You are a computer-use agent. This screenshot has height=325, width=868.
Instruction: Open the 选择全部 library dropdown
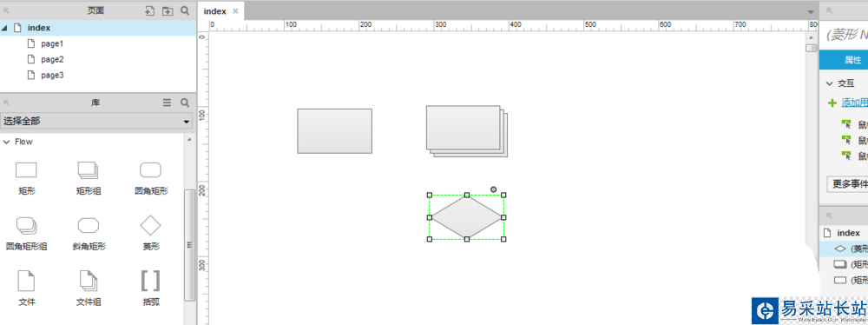[x=96, y=120]
